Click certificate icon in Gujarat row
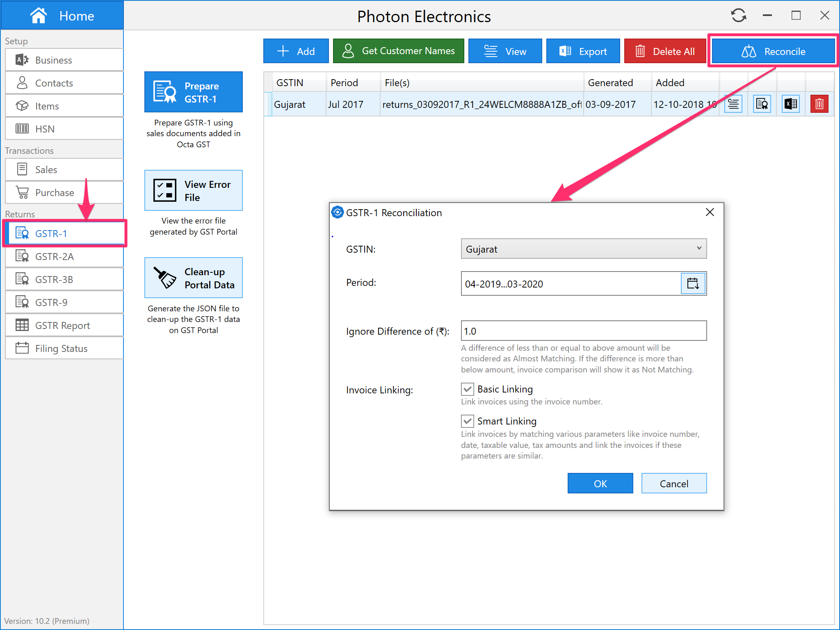Image resolution: width=840 pixels, height=630 pixels. tap(762, 104)
